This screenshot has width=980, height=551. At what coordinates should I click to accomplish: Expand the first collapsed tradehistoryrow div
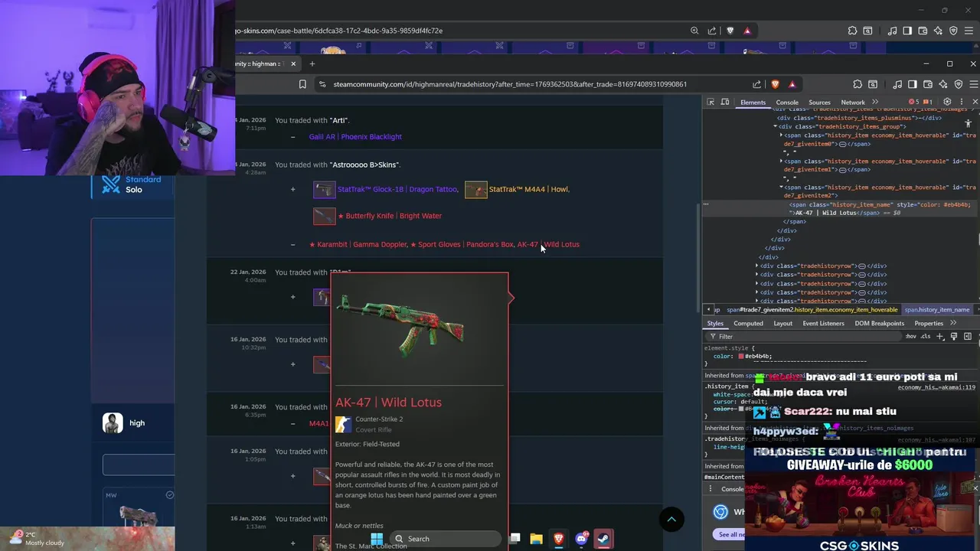(757, 266)
